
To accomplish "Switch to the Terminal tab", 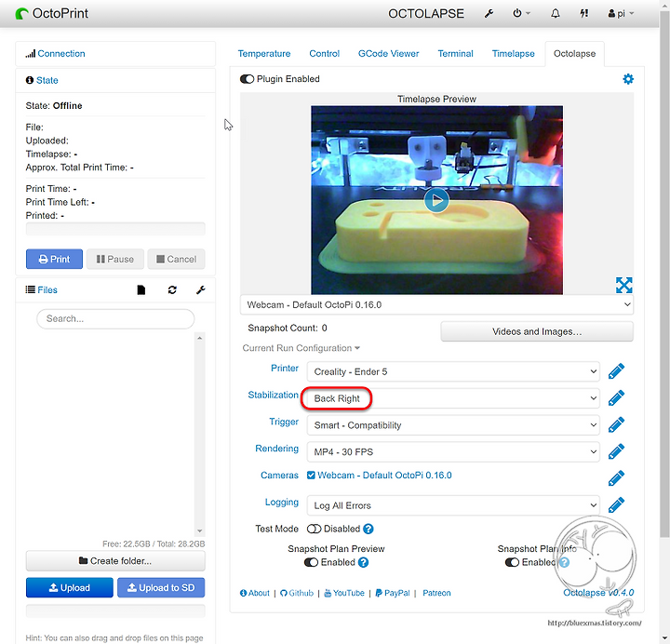I will [455, 54].
